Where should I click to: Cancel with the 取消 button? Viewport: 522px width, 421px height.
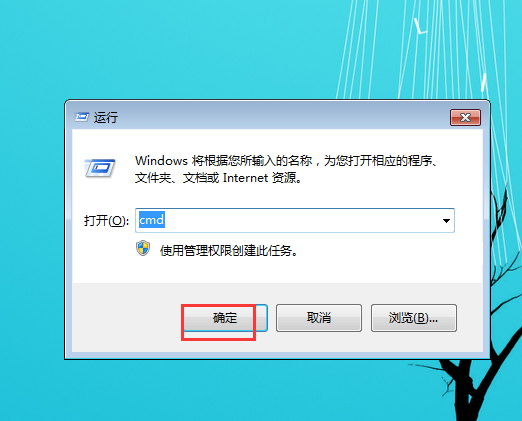coord(319,318)
